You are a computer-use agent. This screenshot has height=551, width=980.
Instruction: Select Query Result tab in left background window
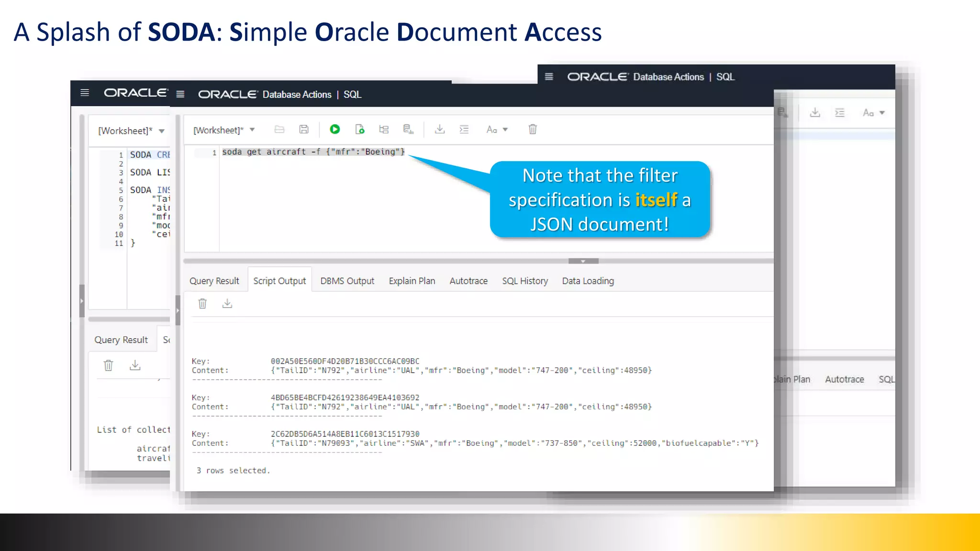121,340
